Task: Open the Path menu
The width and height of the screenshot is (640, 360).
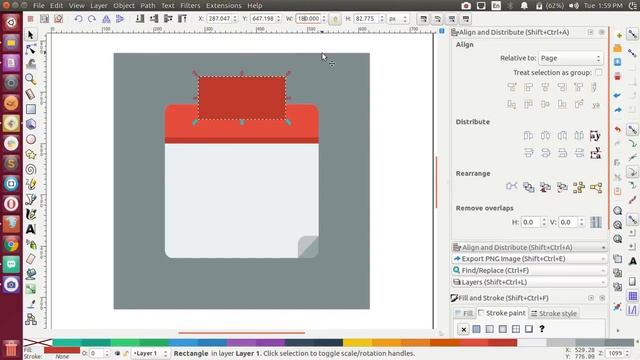Action: tap(148, 6)
